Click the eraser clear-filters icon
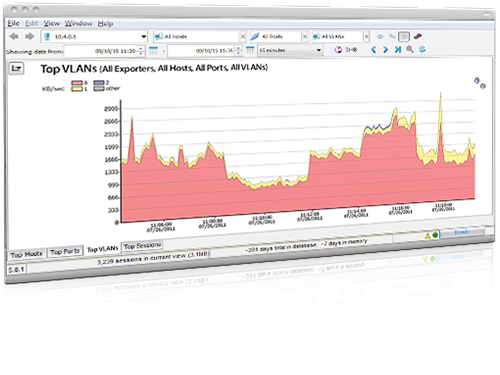The height and width of the screenshot is (375, 500). [417, 36]
